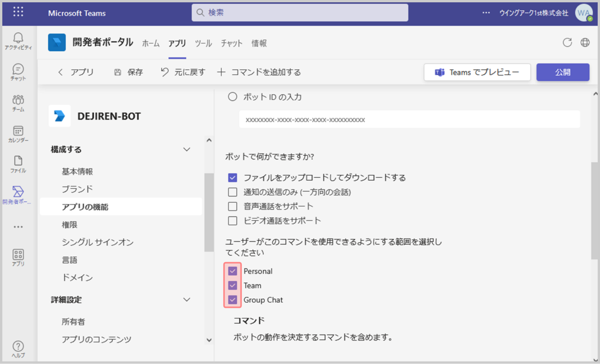Click the 公開 button
The height and width of the screenshot is (364, 600).
(562, 72)
